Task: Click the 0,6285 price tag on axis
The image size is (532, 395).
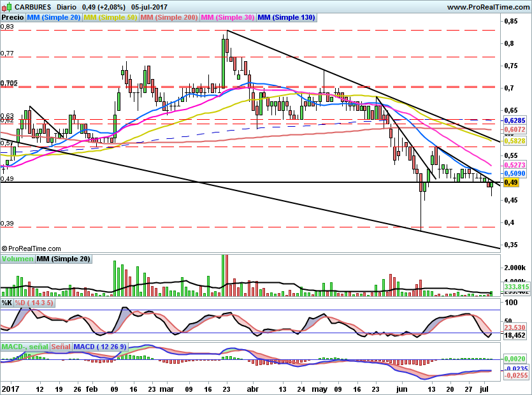Action: coord(514,120)
